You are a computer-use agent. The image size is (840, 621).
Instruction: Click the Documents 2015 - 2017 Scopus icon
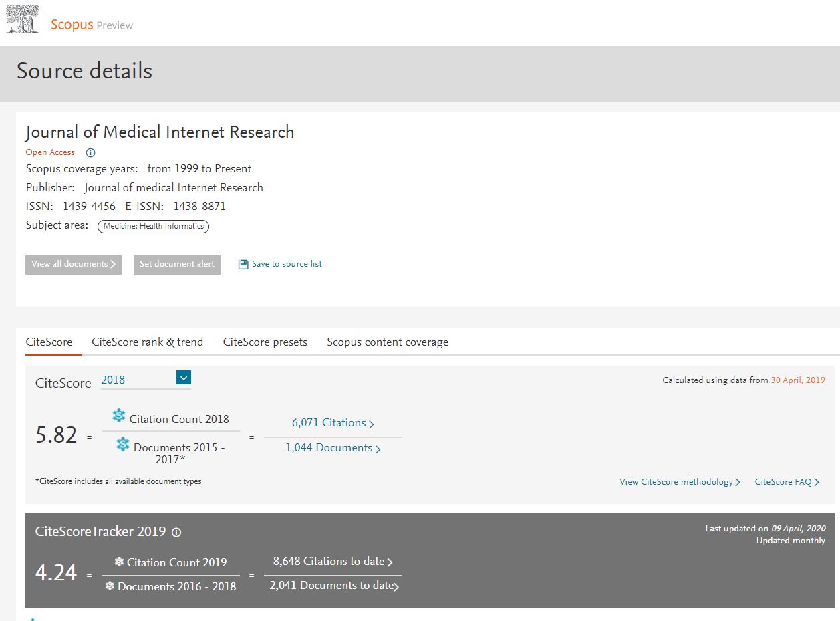pyautogui.click(x=123, y=444)
